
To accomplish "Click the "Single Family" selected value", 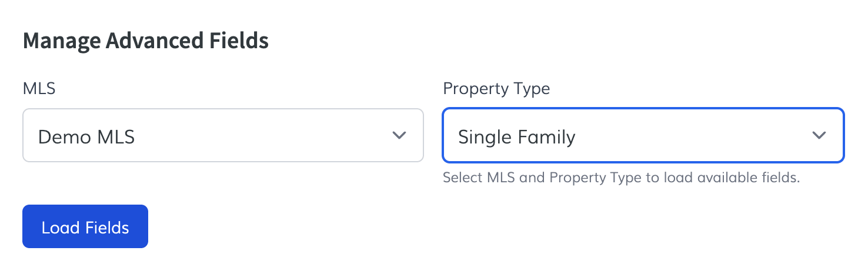I will point(516,137).
